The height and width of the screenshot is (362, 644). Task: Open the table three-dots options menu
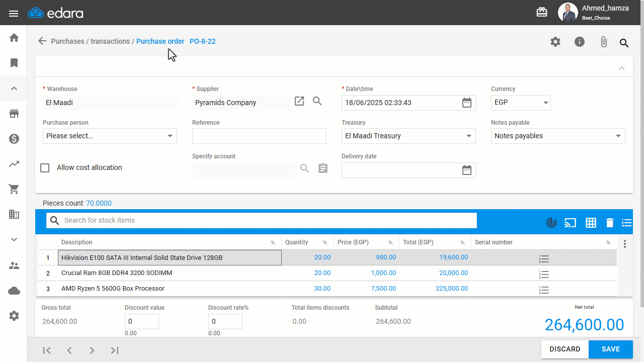(x=625, y=244)
